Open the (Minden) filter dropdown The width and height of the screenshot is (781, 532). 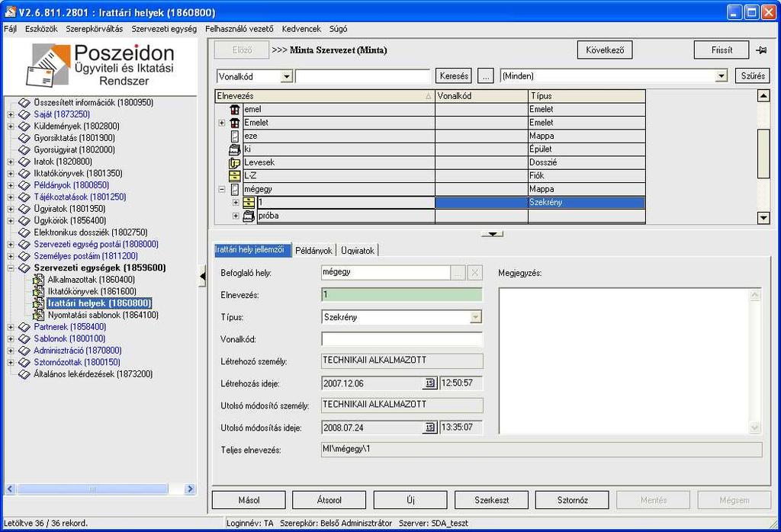[x=722, y=76]
